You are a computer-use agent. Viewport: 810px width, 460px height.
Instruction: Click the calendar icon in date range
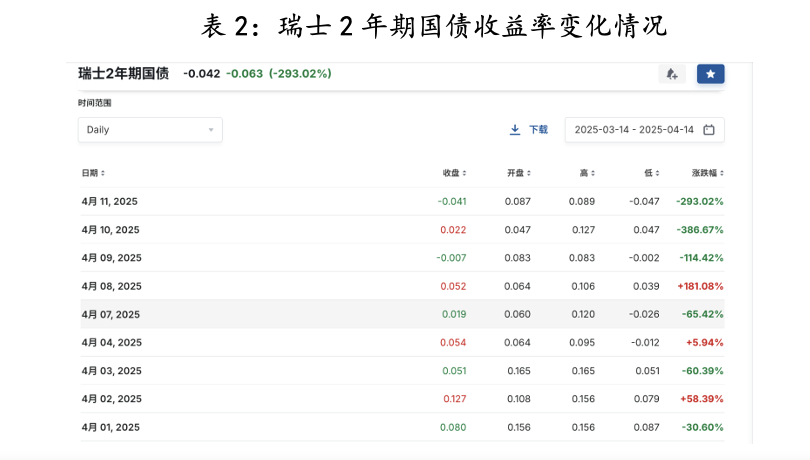click(709, 130)
